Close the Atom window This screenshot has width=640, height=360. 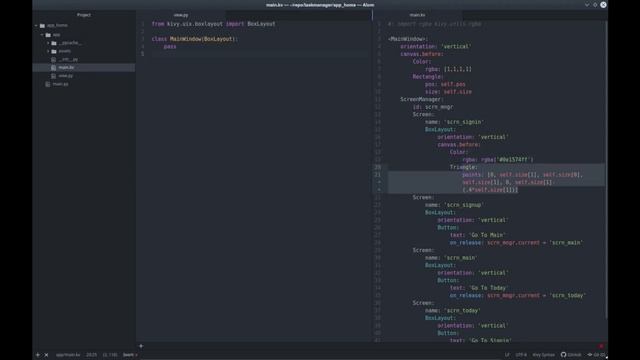(x=603, y=5)
